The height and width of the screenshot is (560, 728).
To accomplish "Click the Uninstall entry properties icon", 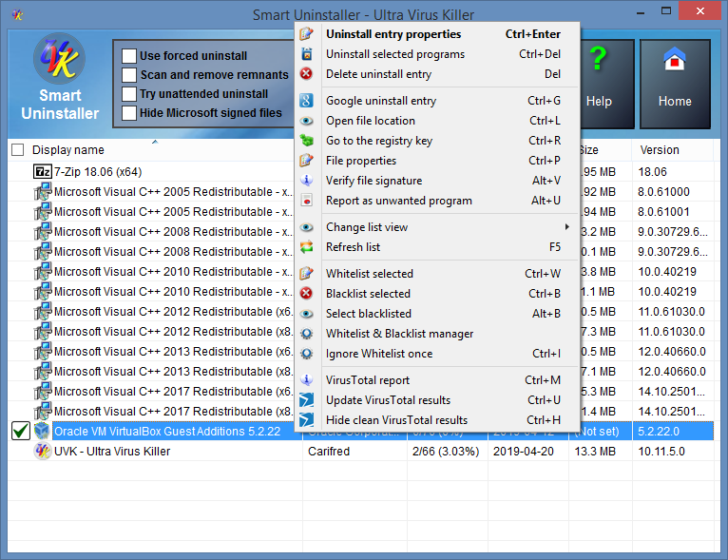I will pyautogui.click(x=306, y=34).
